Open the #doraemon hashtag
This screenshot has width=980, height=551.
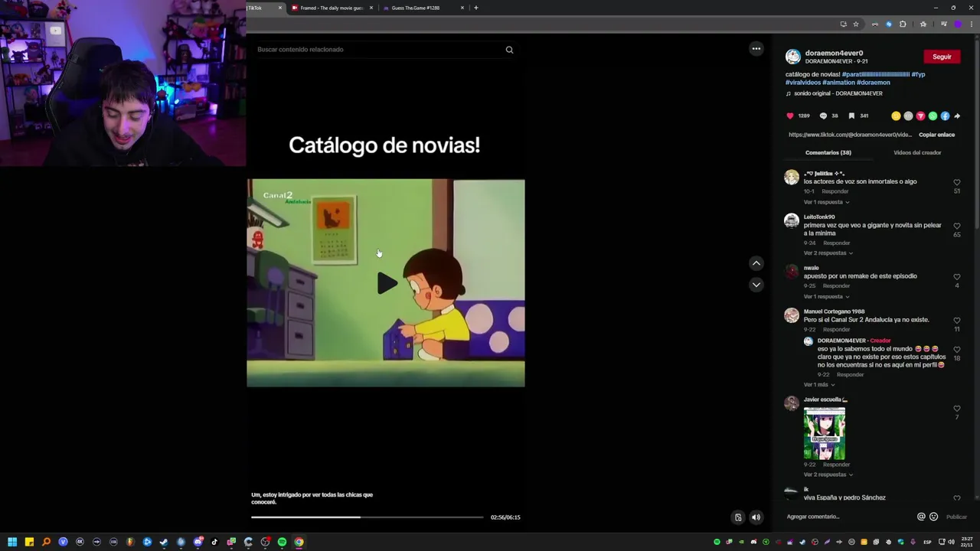tap(874, 83)
